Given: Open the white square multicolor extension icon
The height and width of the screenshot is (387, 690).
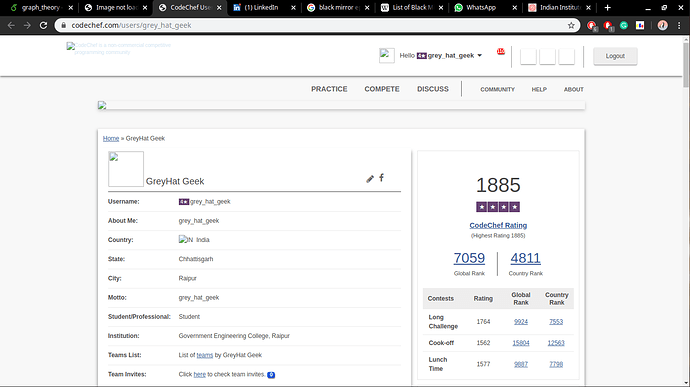Looking at the screenshot, I should pos(640,26).
